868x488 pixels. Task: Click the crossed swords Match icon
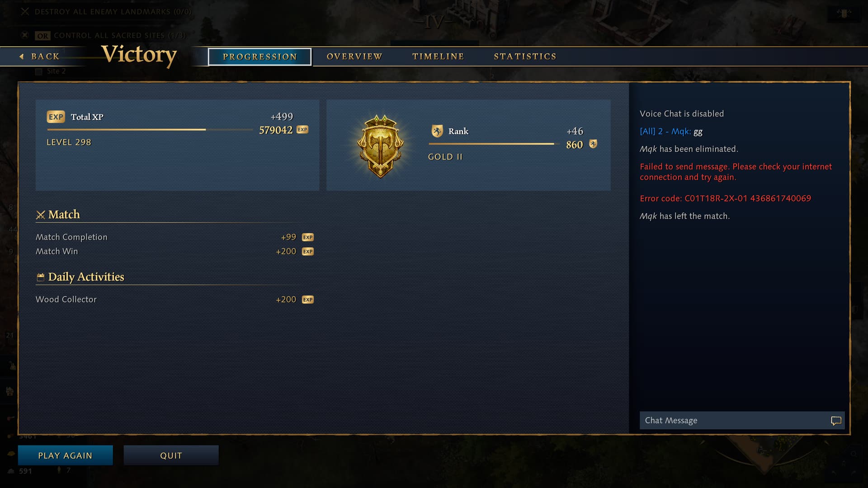41,215
